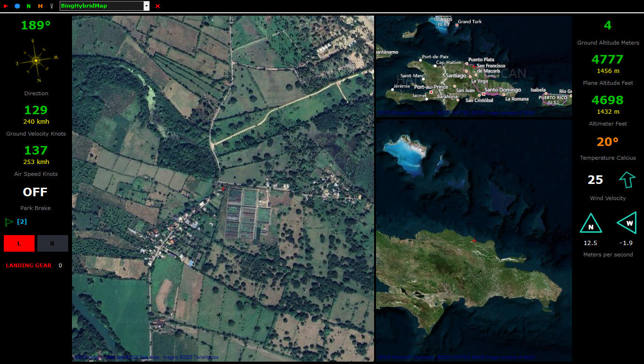The height and width of the screenshot is (364, 644).
Task: Toggle the gray R indicator button
Action: [53, 244]
